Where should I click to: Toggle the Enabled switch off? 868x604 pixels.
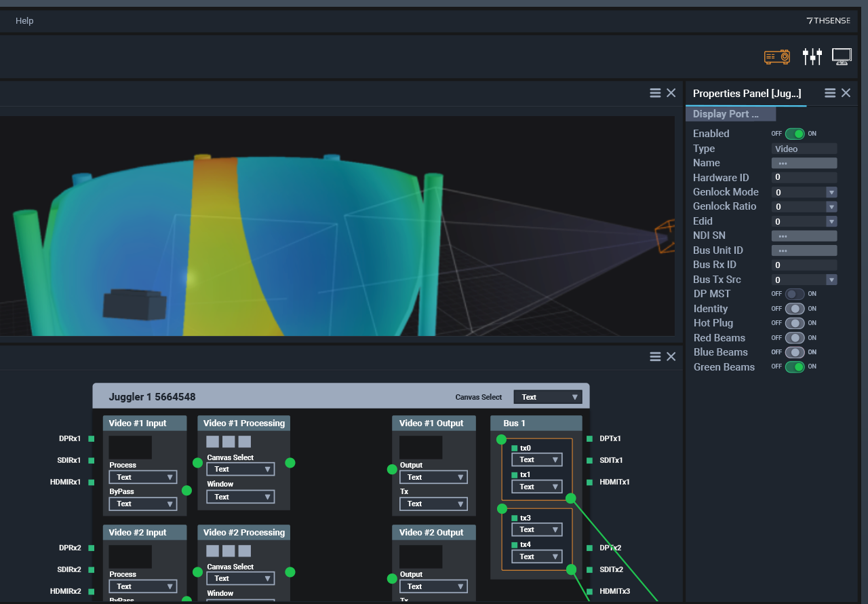[x=795, y=134]
